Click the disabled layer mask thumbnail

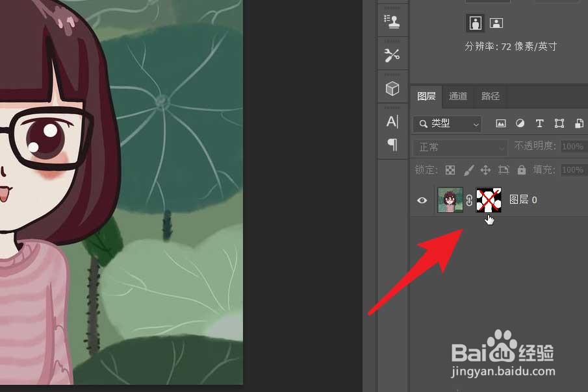point(489,200)
